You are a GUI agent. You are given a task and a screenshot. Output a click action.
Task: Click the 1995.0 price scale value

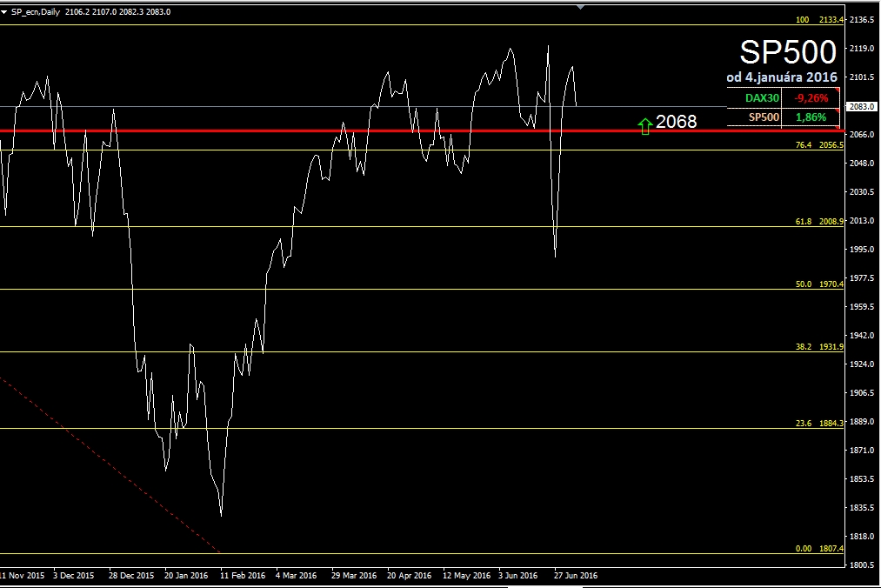pyautogui.click(x=862, y=249)
